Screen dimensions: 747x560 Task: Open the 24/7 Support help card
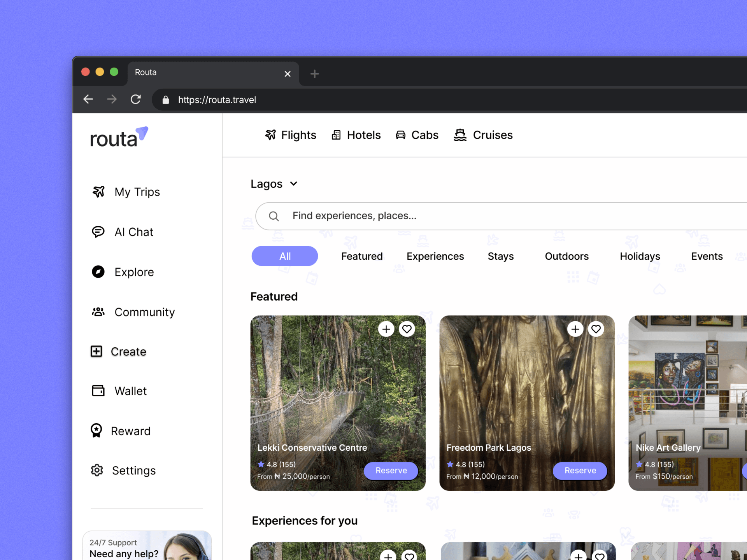147,545
